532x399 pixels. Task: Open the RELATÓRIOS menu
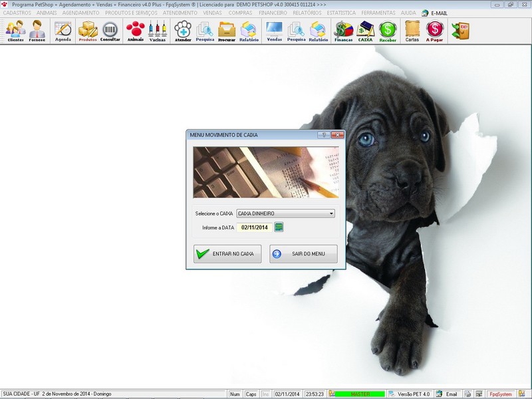coord(307,13)
